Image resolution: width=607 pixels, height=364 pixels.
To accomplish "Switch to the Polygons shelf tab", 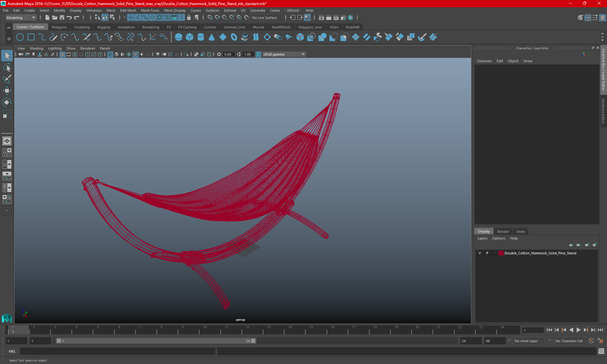I will click(x=59, y=27).
